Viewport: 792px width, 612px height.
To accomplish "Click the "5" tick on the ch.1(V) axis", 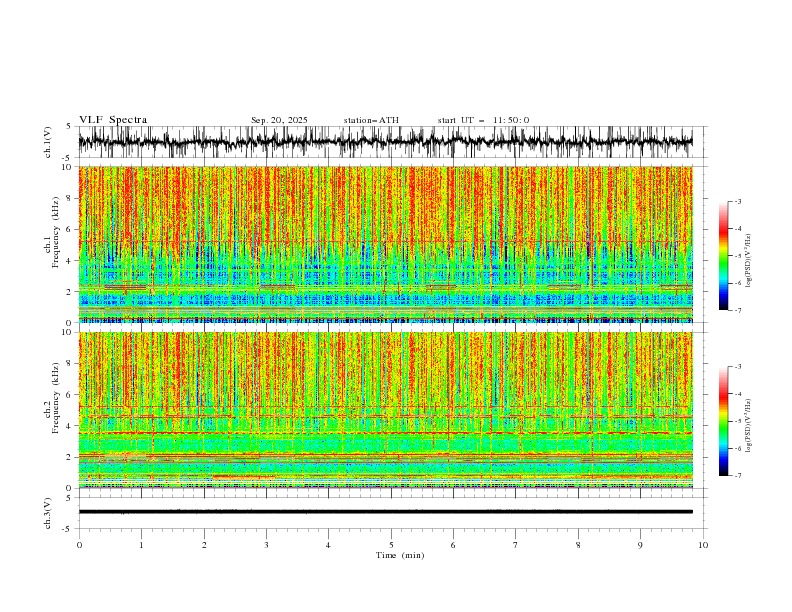I will click(69, 126).
